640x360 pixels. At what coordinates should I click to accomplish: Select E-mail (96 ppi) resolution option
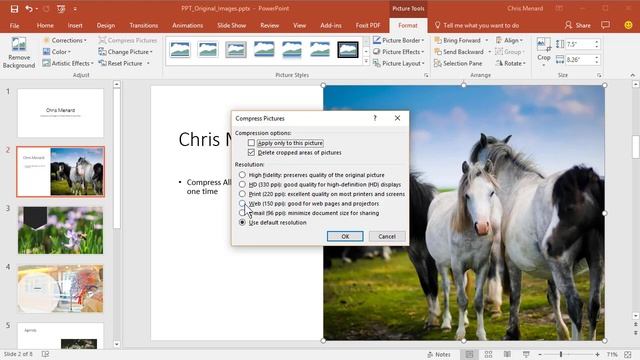pos(242,213)
